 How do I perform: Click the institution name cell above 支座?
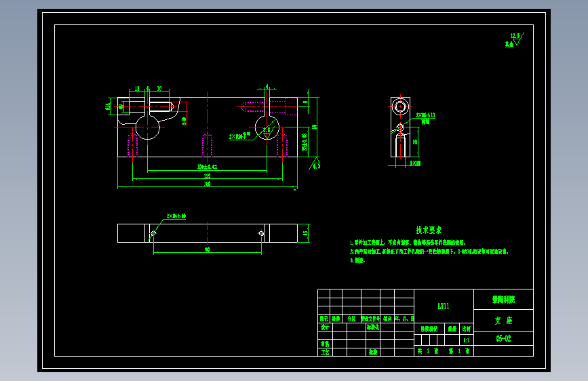[x=503, y=300]
